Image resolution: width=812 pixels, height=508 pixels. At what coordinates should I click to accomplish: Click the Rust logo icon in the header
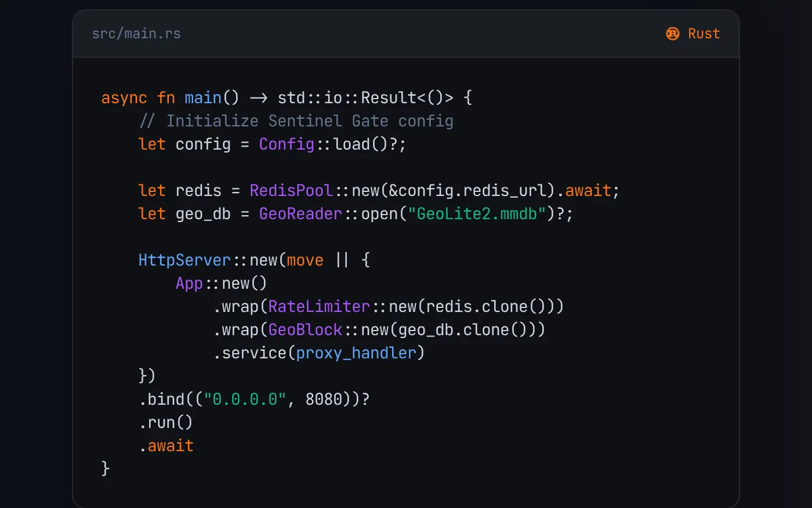point(673,34)
